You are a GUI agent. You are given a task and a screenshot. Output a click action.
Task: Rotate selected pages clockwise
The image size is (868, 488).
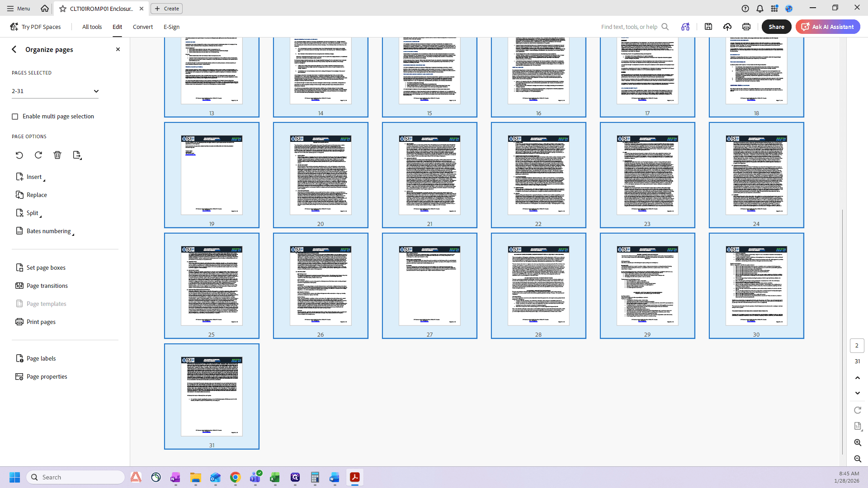click(x=38, y=155)
